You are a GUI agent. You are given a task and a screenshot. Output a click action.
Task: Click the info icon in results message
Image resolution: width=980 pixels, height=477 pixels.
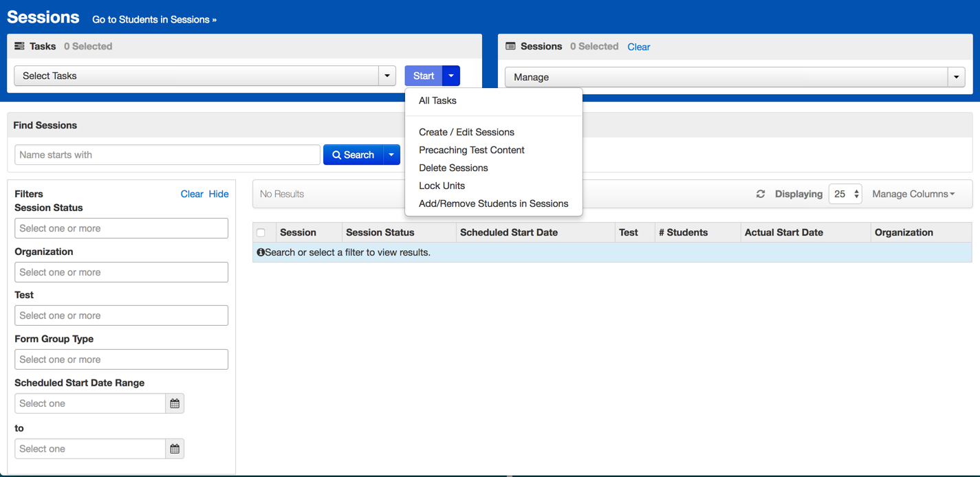[x=261, y=252]
